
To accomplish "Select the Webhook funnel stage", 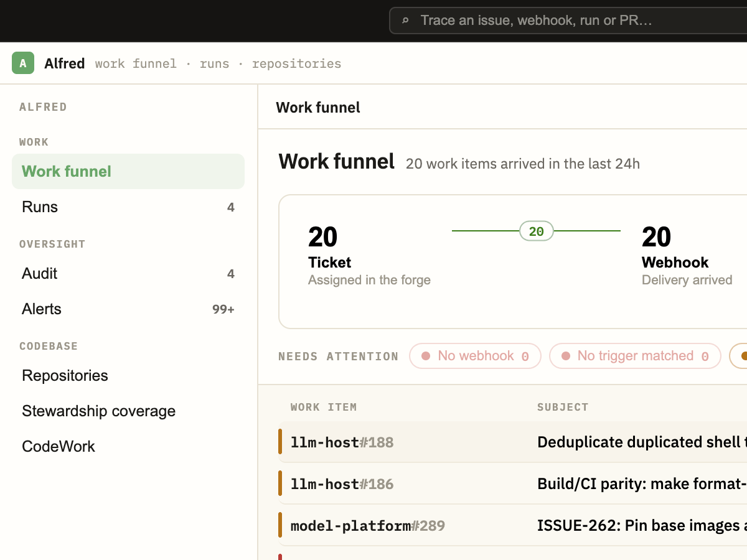I will pyautogui.click(x=687, y=256).
